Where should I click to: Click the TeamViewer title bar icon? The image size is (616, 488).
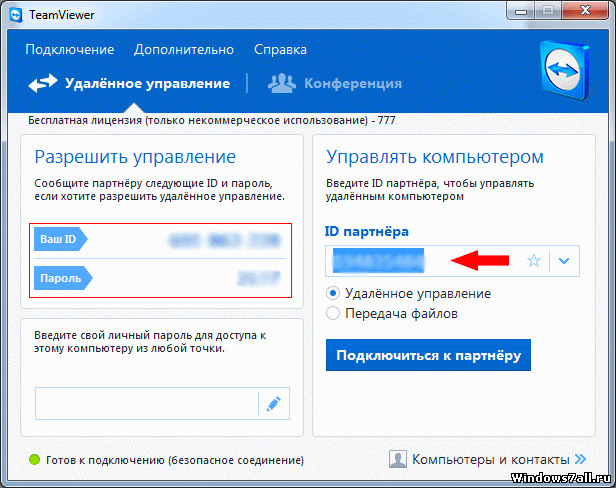(16, 15)
